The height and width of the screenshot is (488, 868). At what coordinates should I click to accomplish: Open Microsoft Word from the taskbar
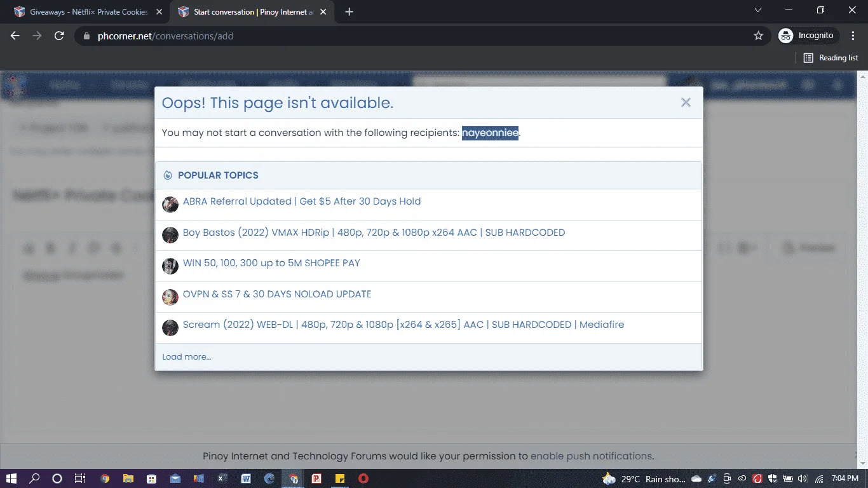246,478
